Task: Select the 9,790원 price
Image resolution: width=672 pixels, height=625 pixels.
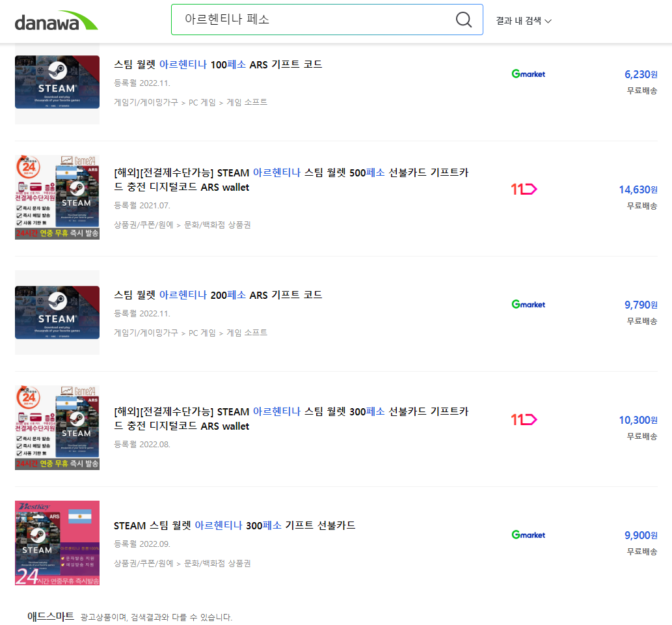Action: 641,305
